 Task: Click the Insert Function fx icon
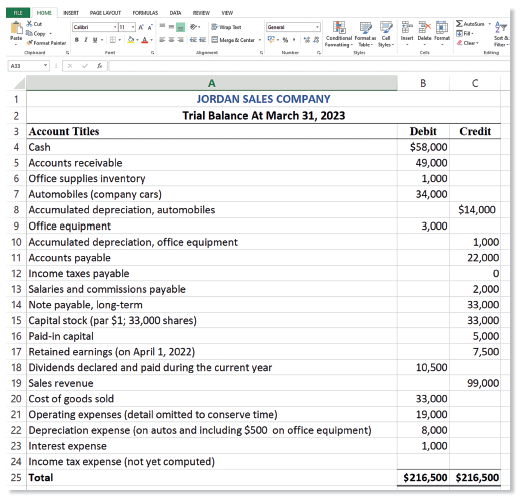[100, 66]
